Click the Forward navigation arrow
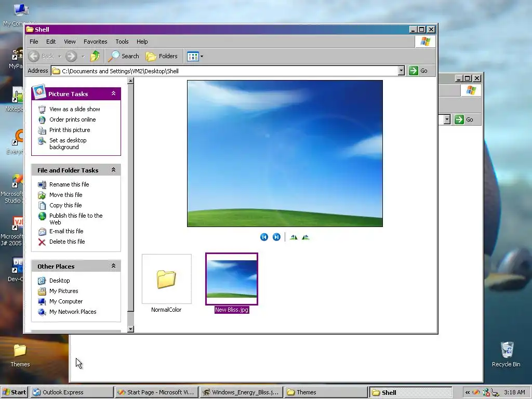Viewport: 532px width, 399px height. point(71,56)
